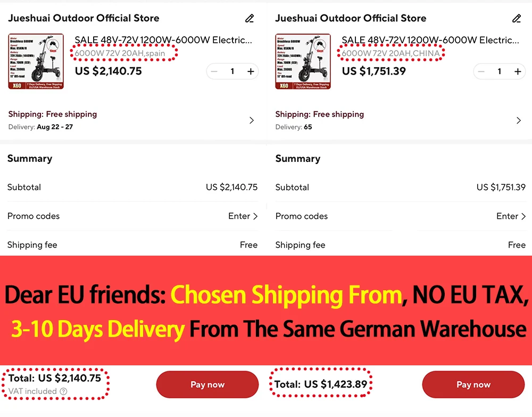Expand shipping details for Aug 22 - 27 delivery

tap(252, 120)
